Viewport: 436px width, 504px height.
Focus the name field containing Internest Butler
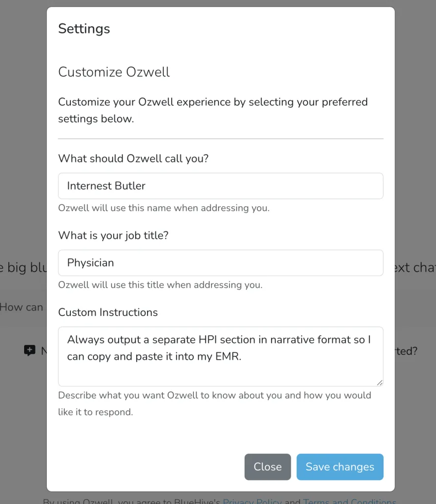[220, 186]
